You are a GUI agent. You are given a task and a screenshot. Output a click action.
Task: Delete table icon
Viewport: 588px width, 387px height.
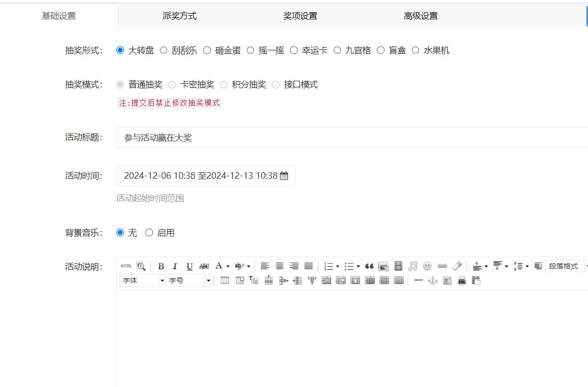[x=240, y=280]
